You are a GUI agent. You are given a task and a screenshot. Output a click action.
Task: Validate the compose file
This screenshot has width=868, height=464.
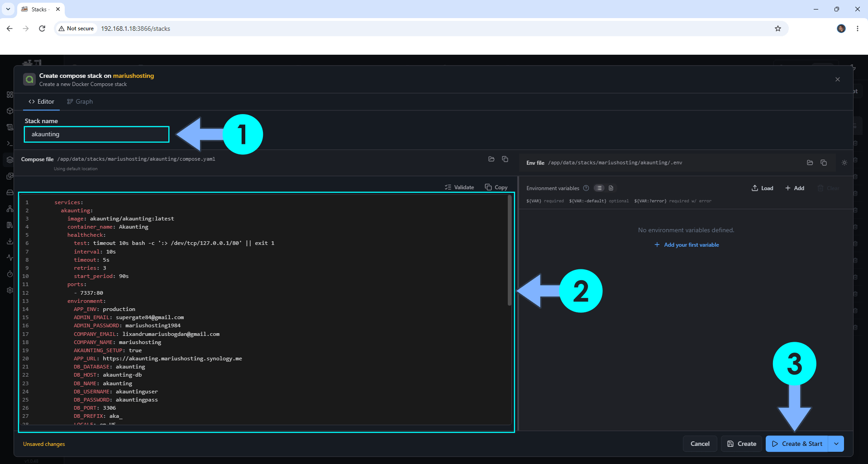pos(459,187)
